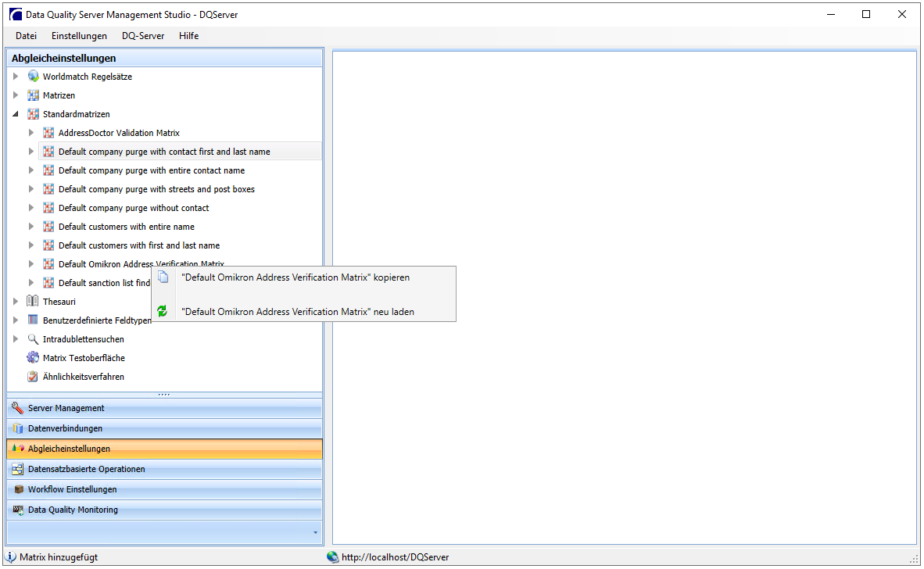924x569 pixels.
Task: Click icon of Default company purge with entire contact name
Action: (x=49, y=170)
